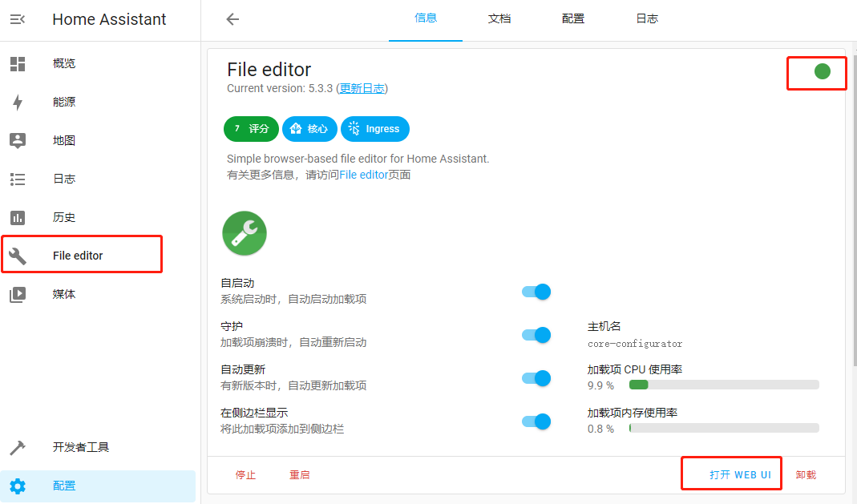Click the 0.8 % memory value
This screenshot has width=857, height=504.
tap(600, 429)
